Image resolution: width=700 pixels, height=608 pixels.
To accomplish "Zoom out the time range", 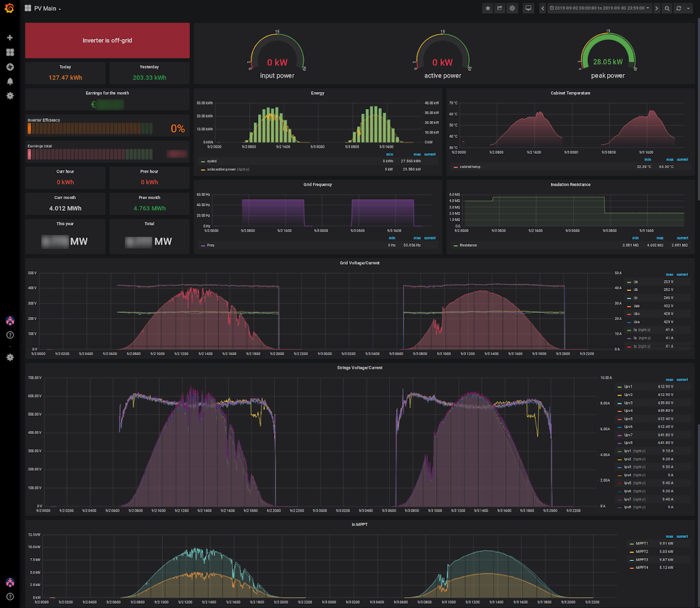I will pos(667,8).
